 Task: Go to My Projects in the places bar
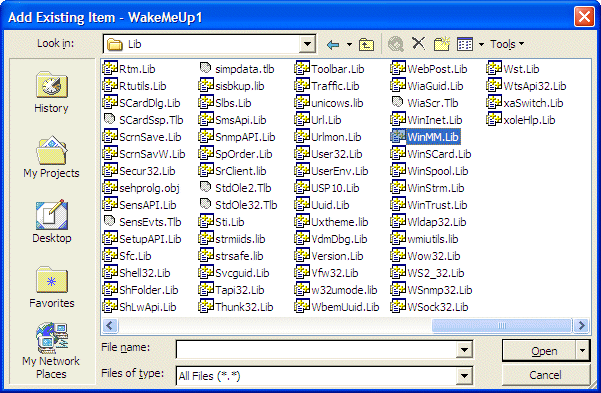pos(51,157)
